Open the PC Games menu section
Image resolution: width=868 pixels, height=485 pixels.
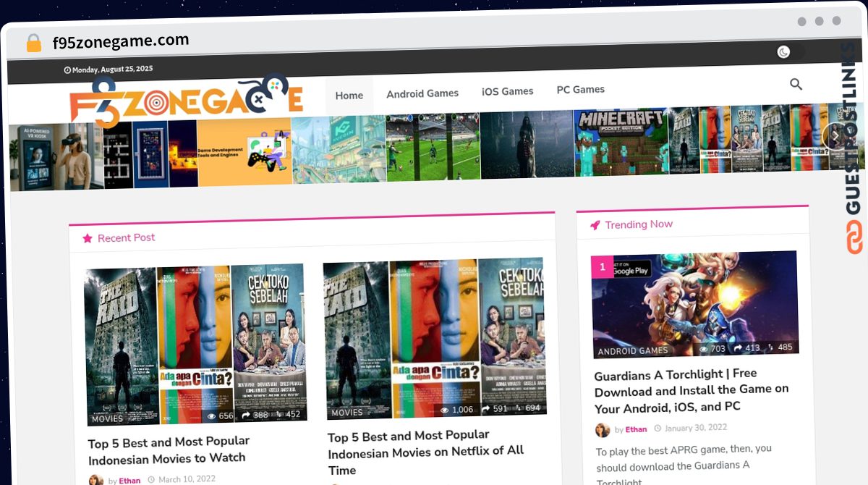pos(581,89)
